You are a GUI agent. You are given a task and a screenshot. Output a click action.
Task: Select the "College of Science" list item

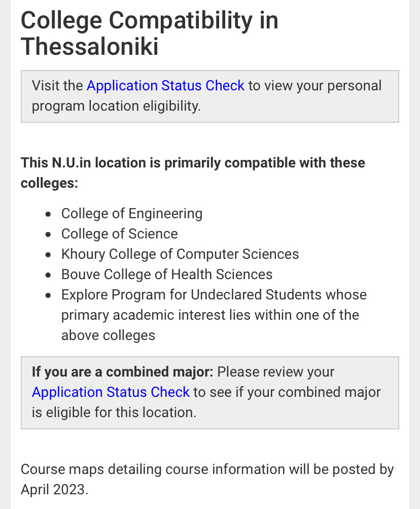tap(119, 234)
